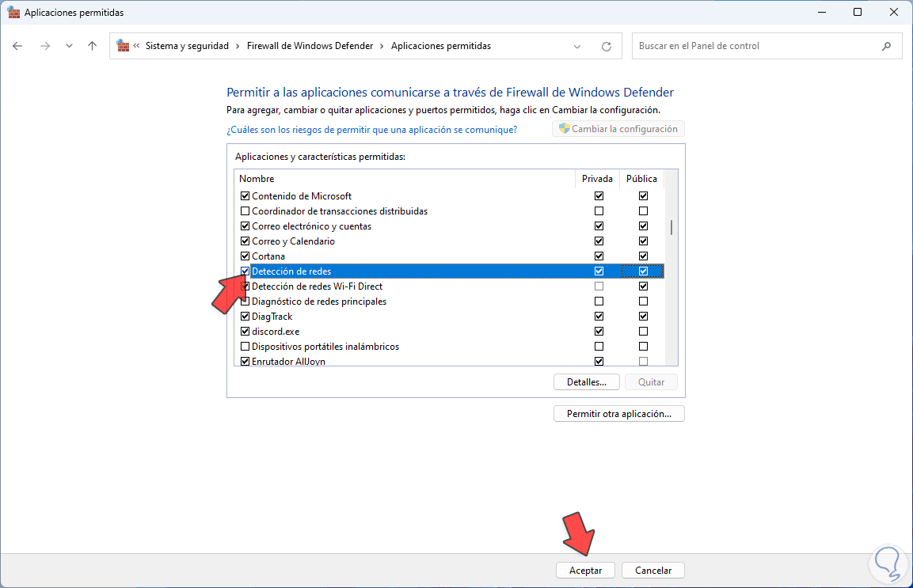Toggle Correo electrónico y cuentas checkbox
Image resolution: width=913 pixels, height=588 pixels.
245,226
